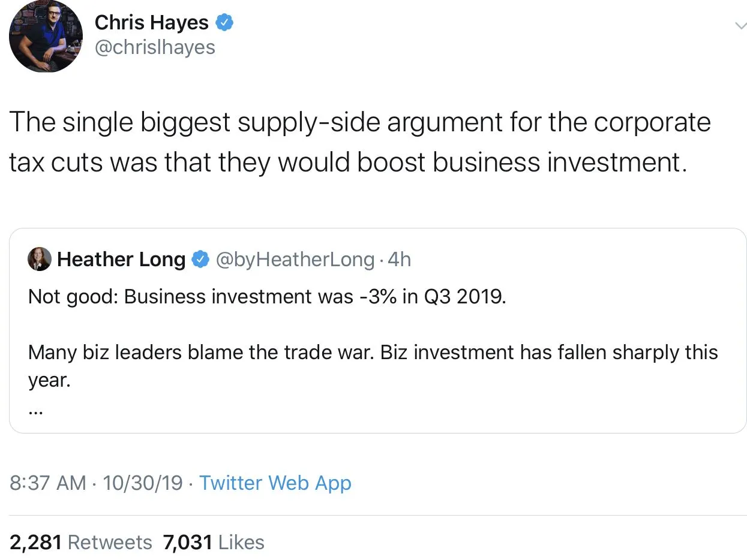747x560 pixels.
Task: Click the 10/30/19 tweet date
Action: coord(142,483)
